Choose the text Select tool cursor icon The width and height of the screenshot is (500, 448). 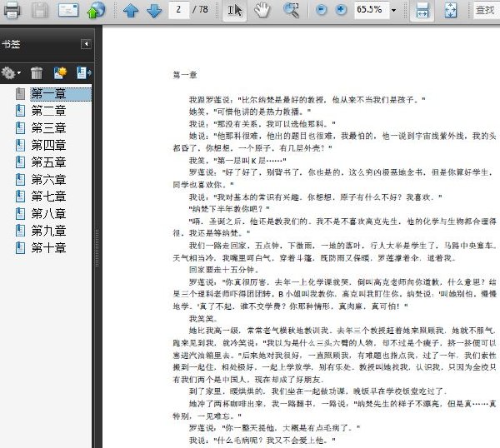click(x=235, y=10)
